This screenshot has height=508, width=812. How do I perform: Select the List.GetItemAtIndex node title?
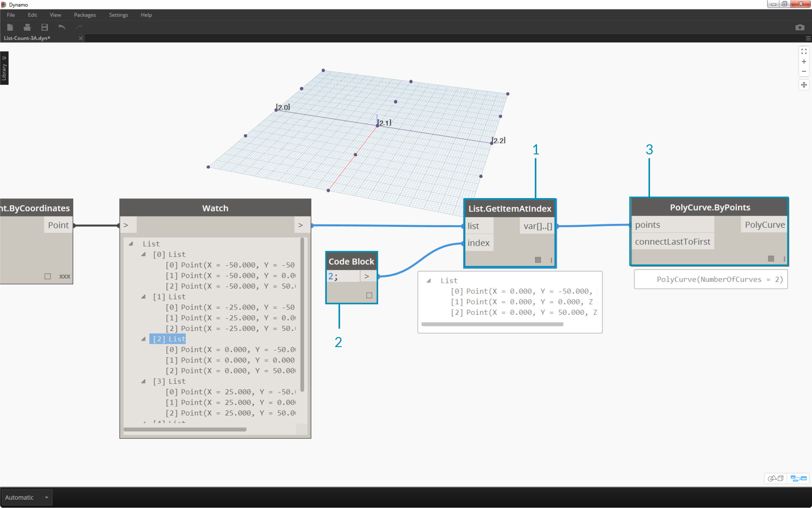point(510,209)
